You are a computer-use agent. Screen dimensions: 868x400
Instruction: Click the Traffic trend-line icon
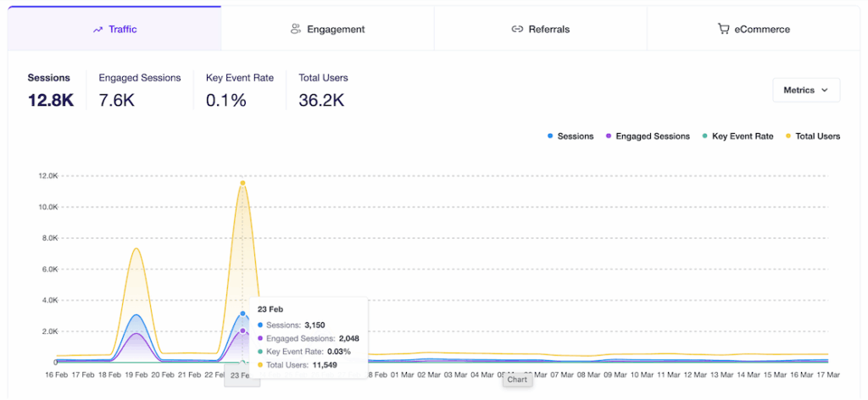pos(98,30)
